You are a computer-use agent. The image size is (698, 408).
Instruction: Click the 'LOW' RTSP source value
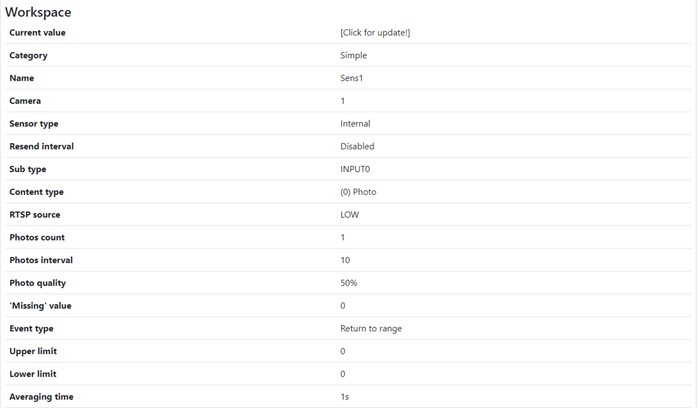(x=350, y=215)
